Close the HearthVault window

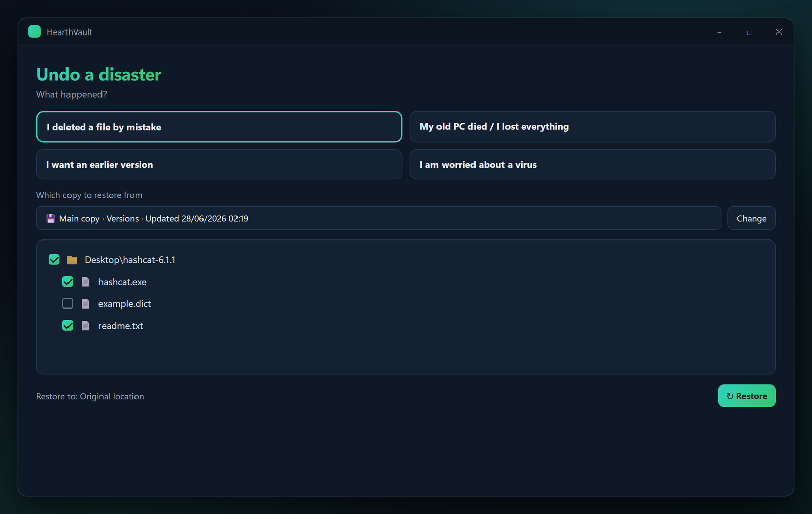[779, 32]
